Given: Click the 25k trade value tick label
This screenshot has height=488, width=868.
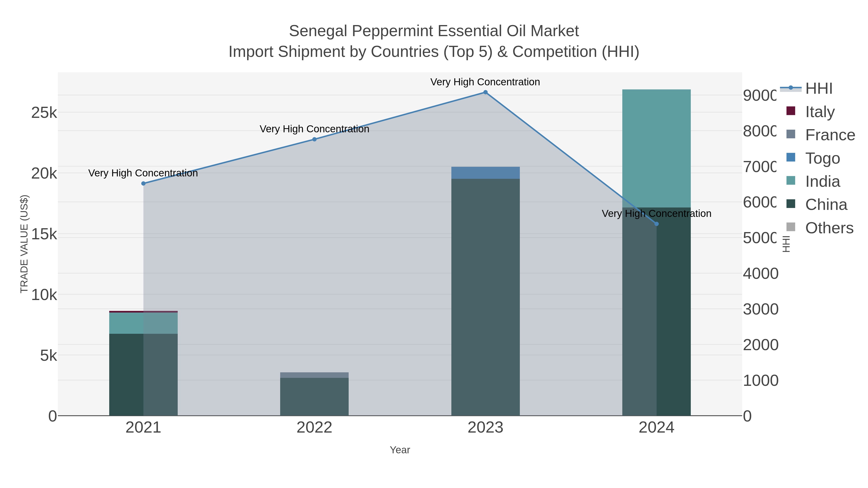Looking at the screenshot, I should [44, 113].
